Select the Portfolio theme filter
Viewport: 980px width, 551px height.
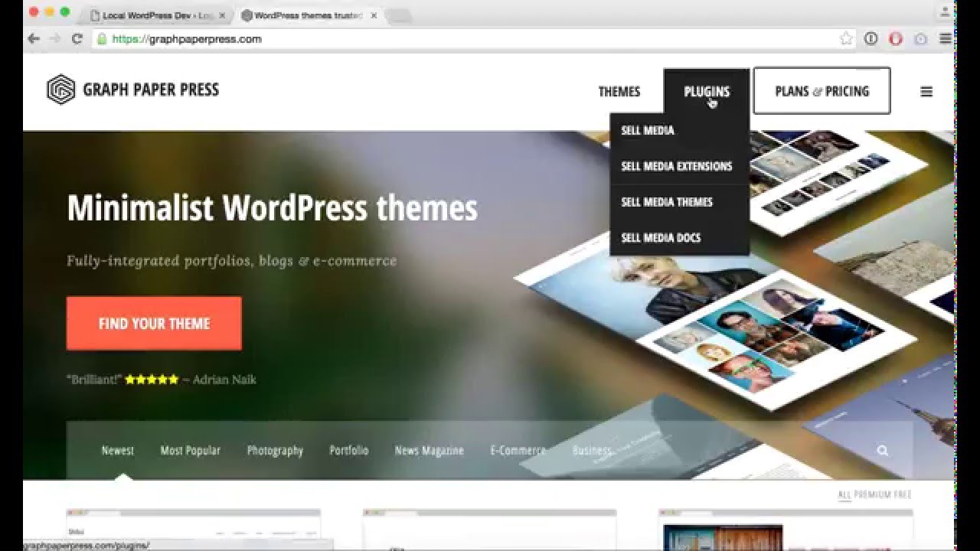349,451
